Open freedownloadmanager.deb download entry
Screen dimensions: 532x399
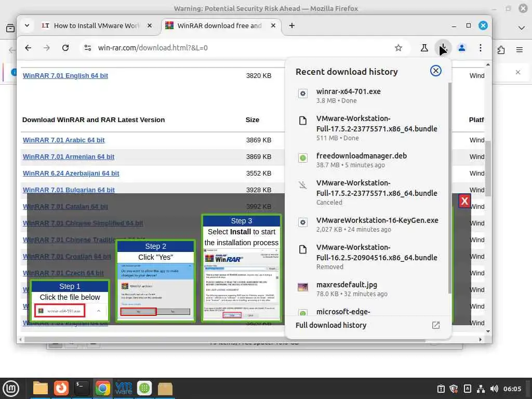pos(368,160)
